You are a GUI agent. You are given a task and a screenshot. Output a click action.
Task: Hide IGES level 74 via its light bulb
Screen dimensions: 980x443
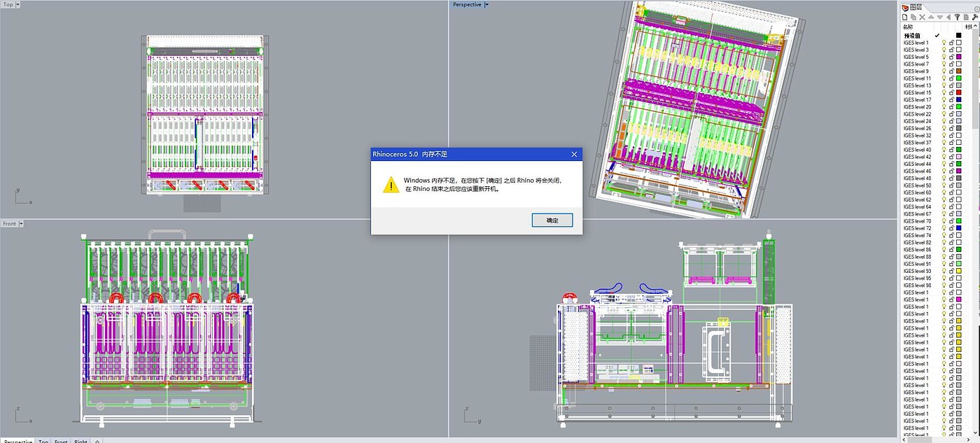(944, 235)
